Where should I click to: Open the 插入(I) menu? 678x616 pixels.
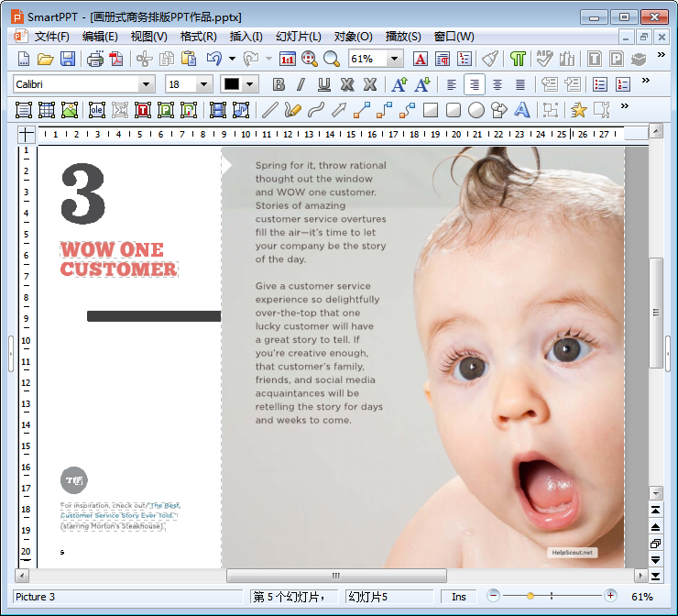[x=246, y=37]
